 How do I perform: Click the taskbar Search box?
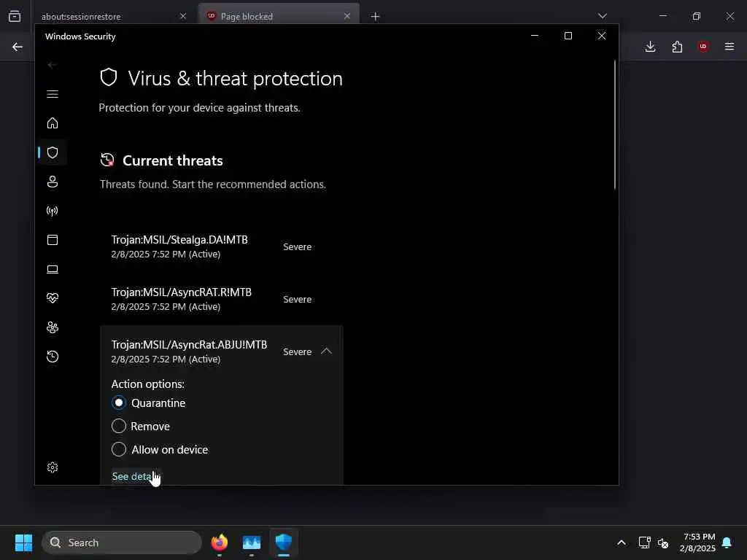pyautogui.click(x=122, y=542)
